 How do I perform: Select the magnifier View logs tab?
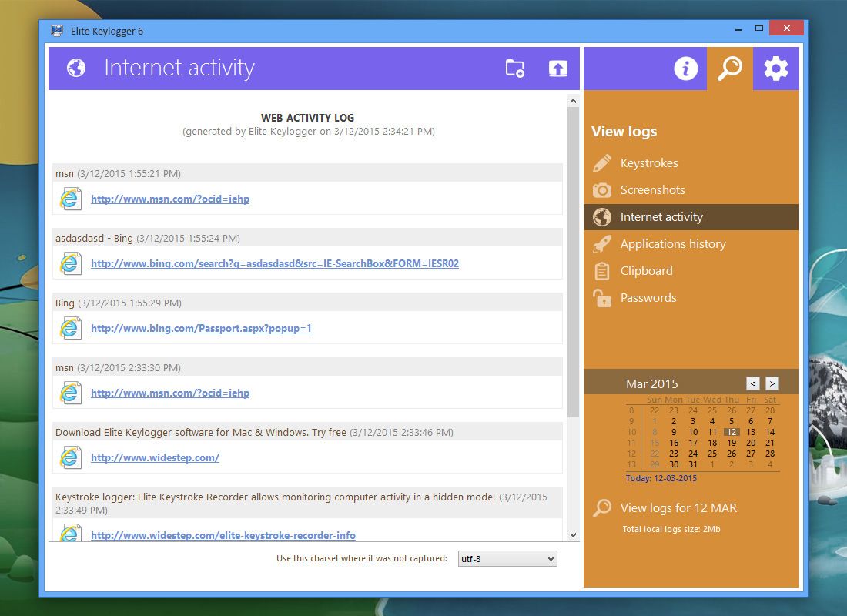[x=730, y=69]
